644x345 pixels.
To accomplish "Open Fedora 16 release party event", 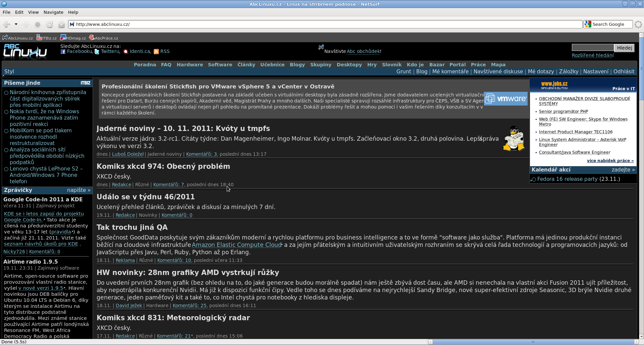I will click(568, 179).
